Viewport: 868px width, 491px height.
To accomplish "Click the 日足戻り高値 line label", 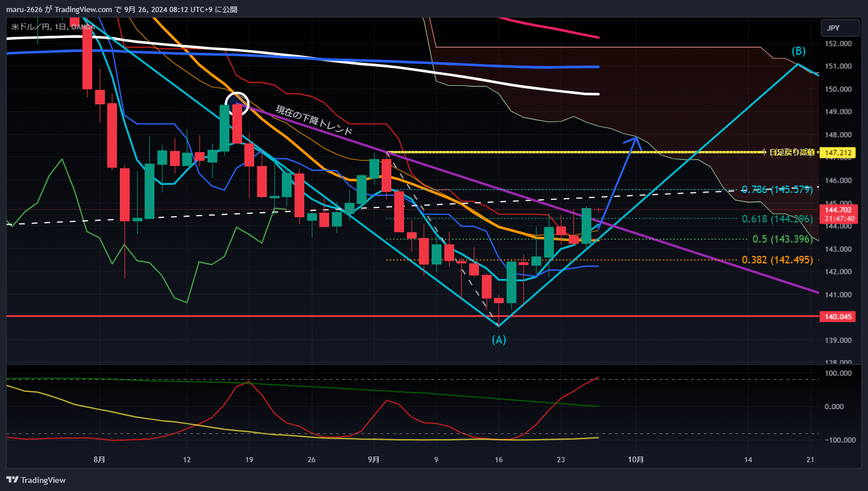I will [x=792, y=152].
